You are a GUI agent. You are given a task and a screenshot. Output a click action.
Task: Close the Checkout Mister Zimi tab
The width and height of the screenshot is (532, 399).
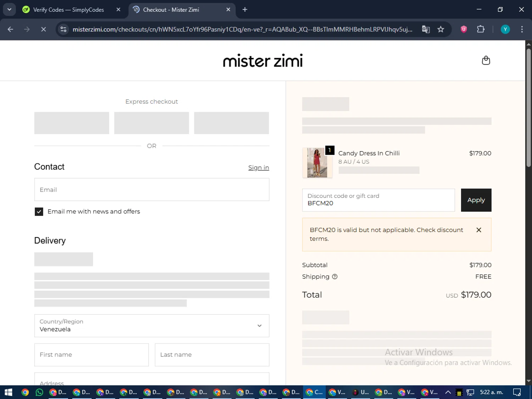click(228, 10)
